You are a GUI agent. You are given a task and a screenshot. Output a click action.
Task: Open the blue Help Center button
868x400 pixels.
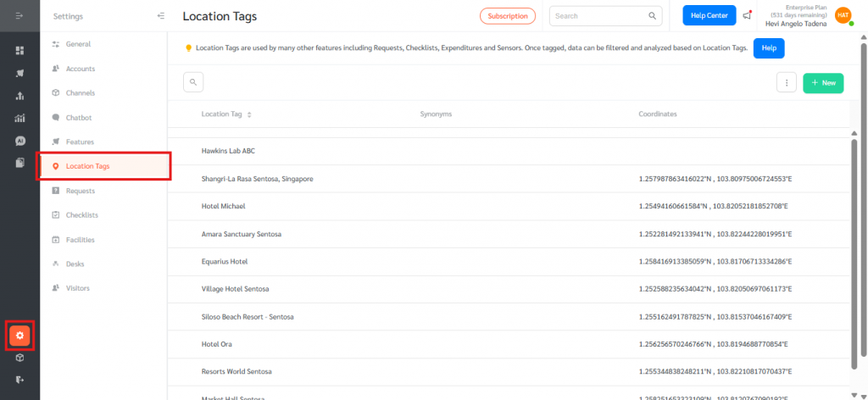coord(709,15)
